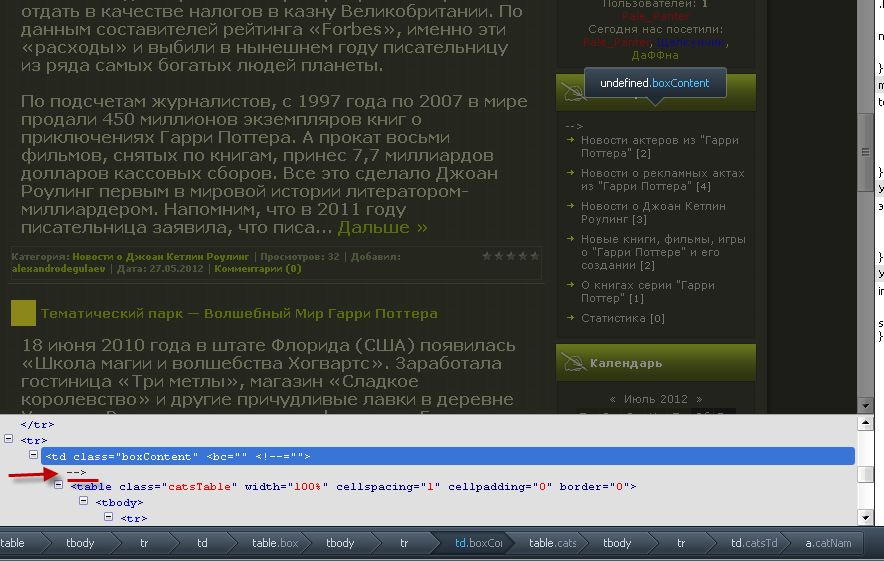This screenshot has width=884, height=561.
Task: Click the DOM panel scrollbar down arrow
Action: [x=866, y=517]
